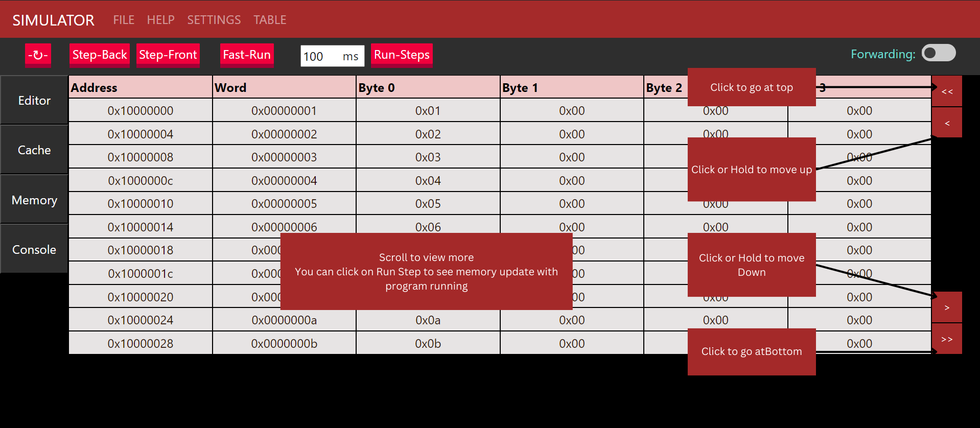This screenshot has height=428, width=980.
Task: Open the TABLE menu
Action: click(270, 20)
